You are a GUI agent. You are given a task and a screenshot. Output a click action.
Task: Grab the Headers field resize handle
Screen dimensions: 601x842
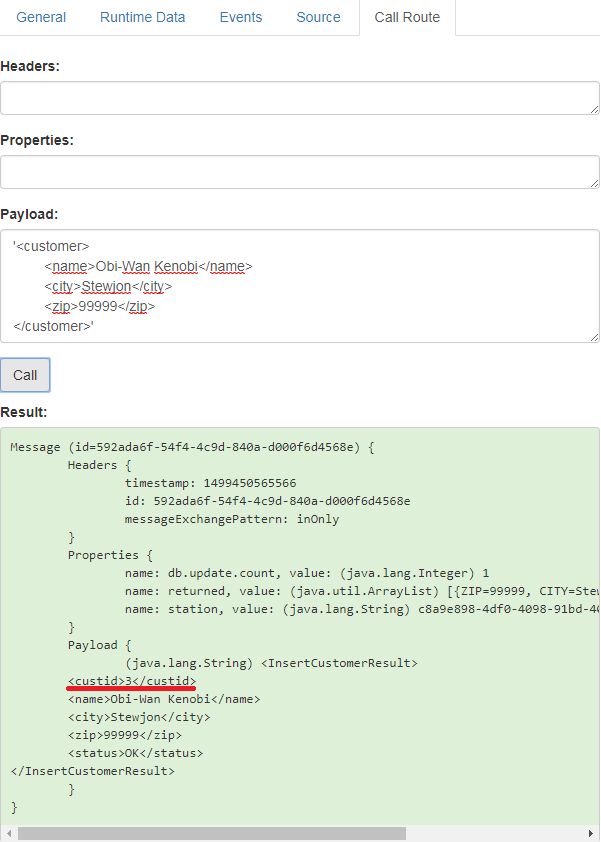click(x=593, y=109)
